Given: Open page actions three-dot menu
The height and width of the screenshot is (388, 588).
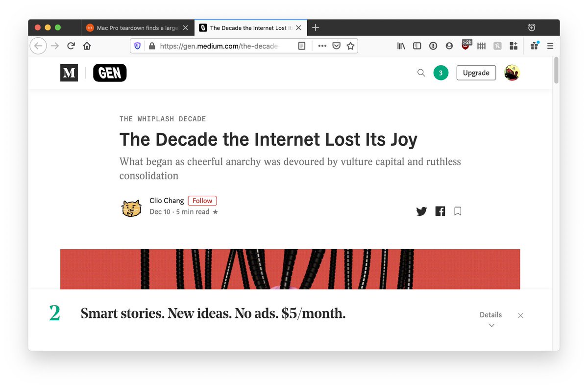Looking at the screenshot, I should (x=322, y=46).
